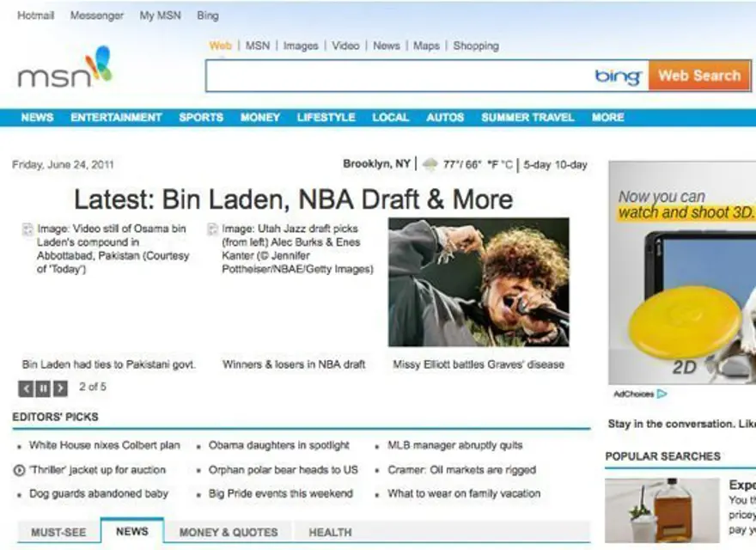Viewport: 756px width, 550px height.
Task: Open 'Winners & losers in NBA draft'
Action: 294,364
